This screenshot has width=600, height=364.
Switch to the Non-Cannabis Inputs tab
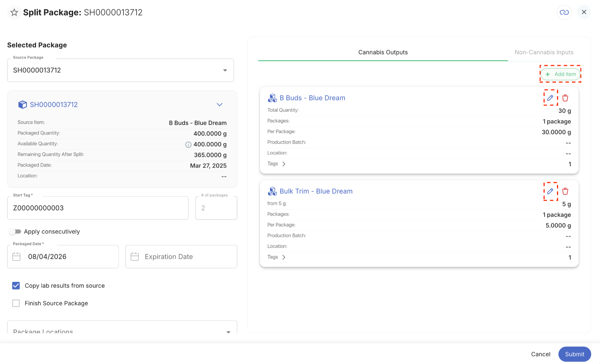coord(544,52)
